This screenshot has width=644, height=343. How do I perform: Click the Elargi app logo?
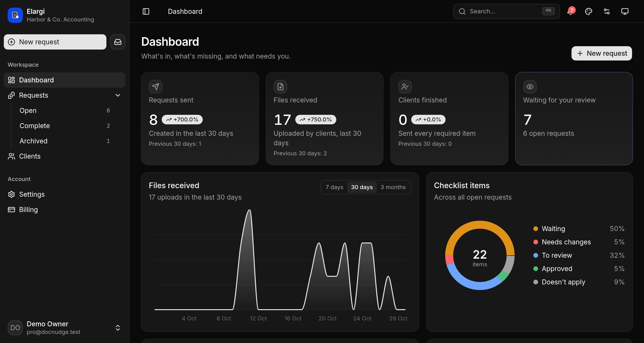tap(15, 15)
